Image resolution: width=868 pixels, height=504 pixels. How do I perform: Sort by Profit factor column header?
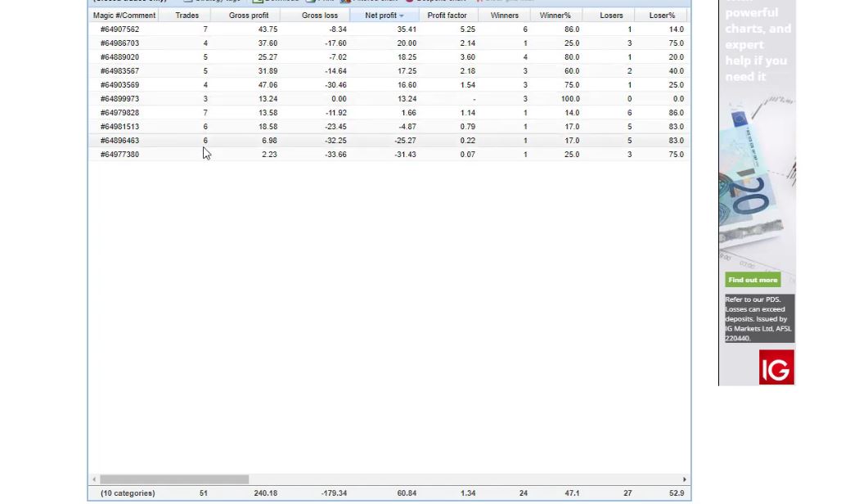(x=447, y=16)
